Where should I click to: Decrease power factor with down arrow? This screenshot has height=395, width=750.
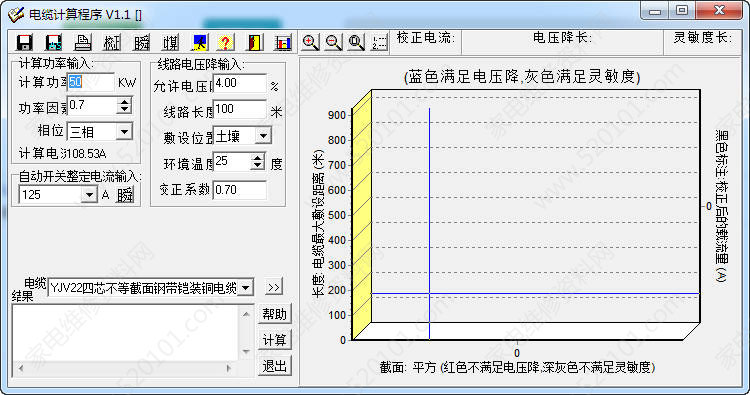click(x=124, y=110)
